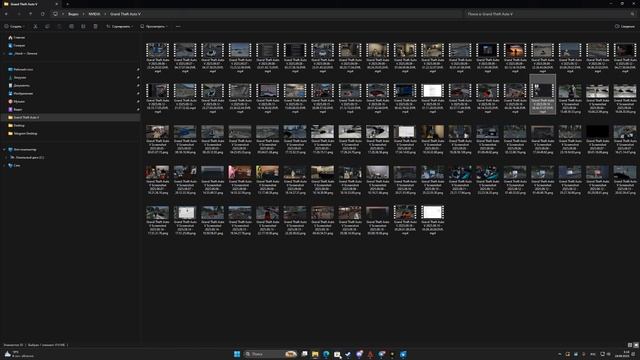This screenshot has height=360, width=640.
Task: Unpin Рабочий стол from quick access
Action: tap(138, 69)
